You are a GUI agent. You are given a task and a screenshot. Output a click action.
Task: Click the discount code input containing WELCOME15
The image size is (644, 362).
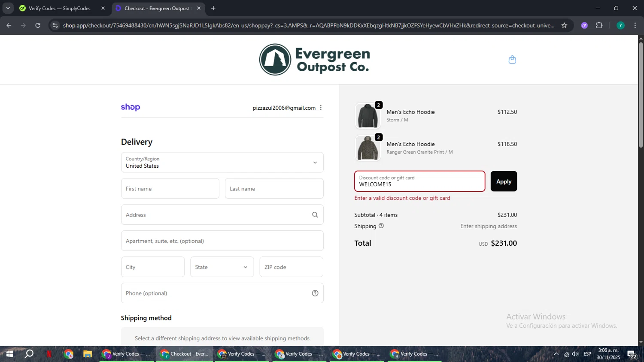pyautogui.click(x=419, y=181)
